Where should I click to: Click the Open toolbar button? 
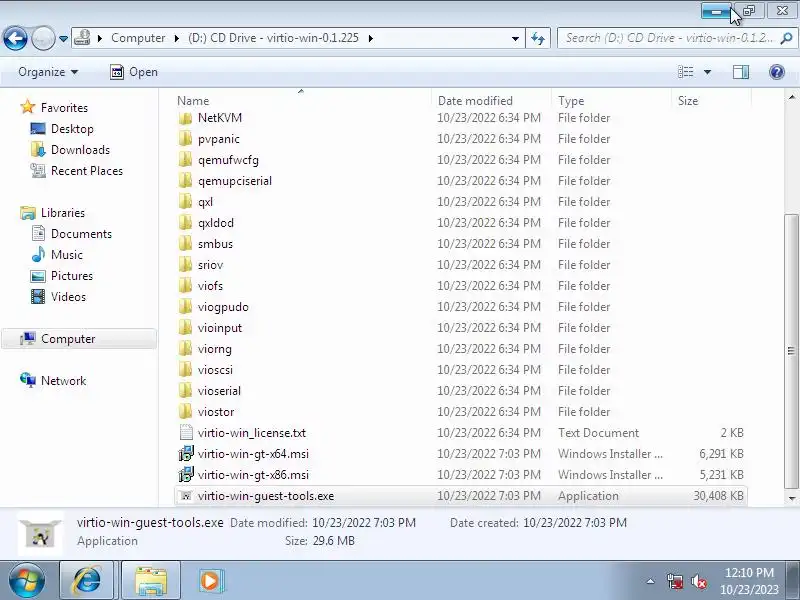(x=134, y=72)
